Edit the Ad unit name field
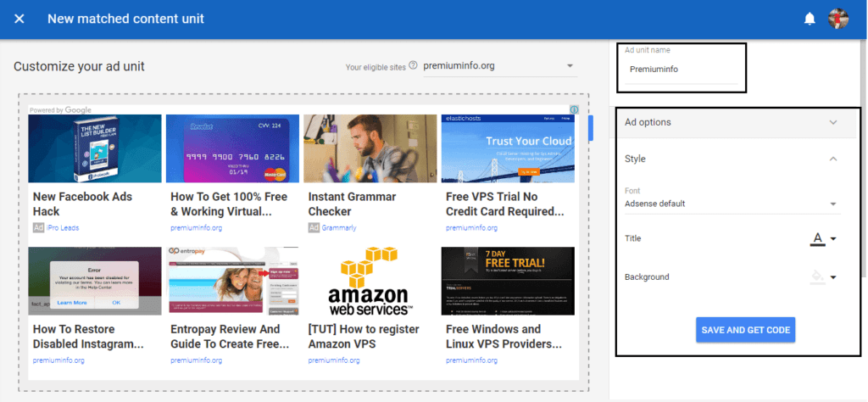868x402 pixels. tap(681, 70)
